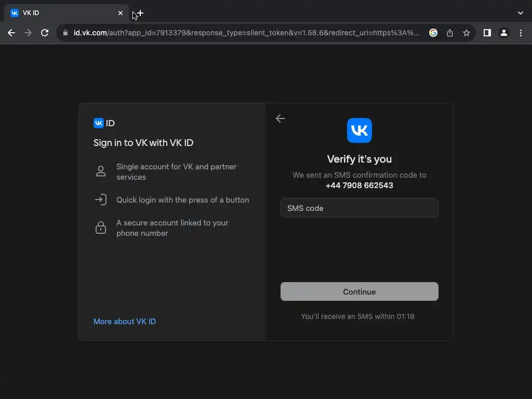
Task: Click the VK ID logo in the left panel
Action: [x=104, y=123]
